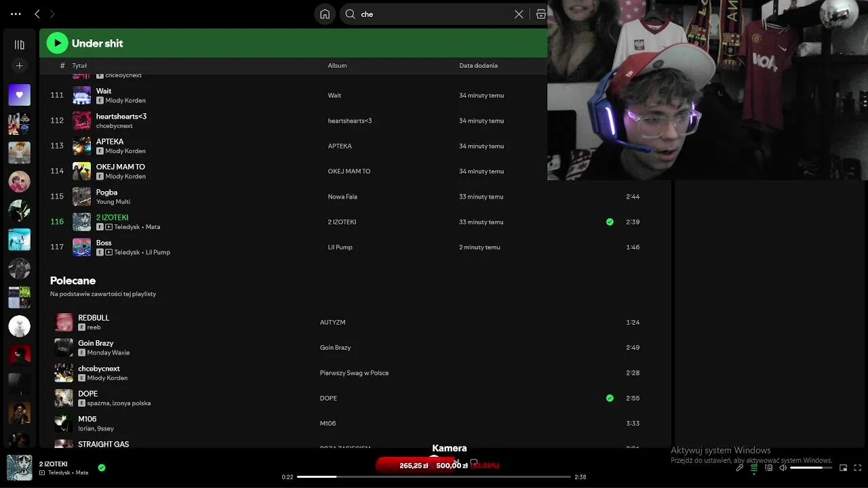The height and width of the screenshot is (488, 868).
Task: Sort by the Data dodania column header
Action: pos(478,66)
